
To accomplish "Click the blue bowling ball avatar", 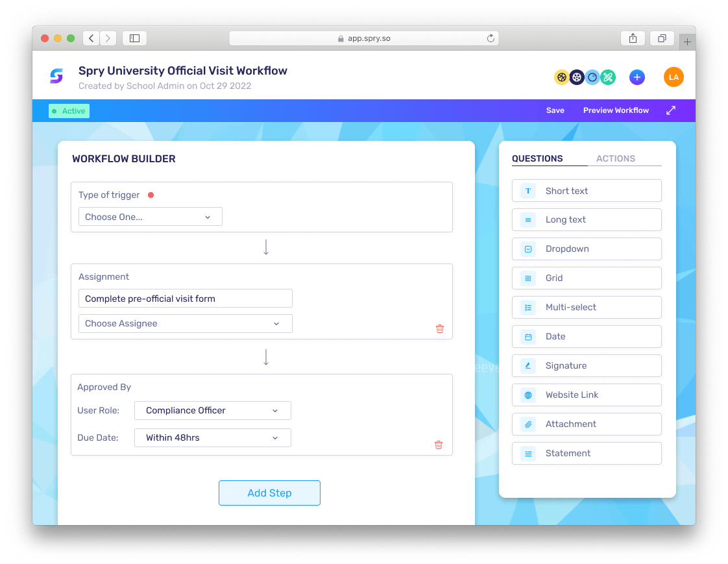I will [x=592, y=77].
